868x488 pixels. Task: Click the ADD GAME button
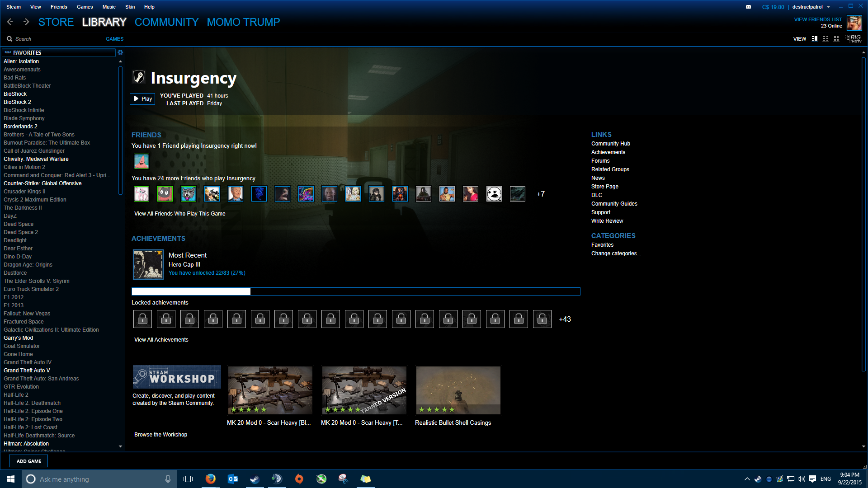28,461
